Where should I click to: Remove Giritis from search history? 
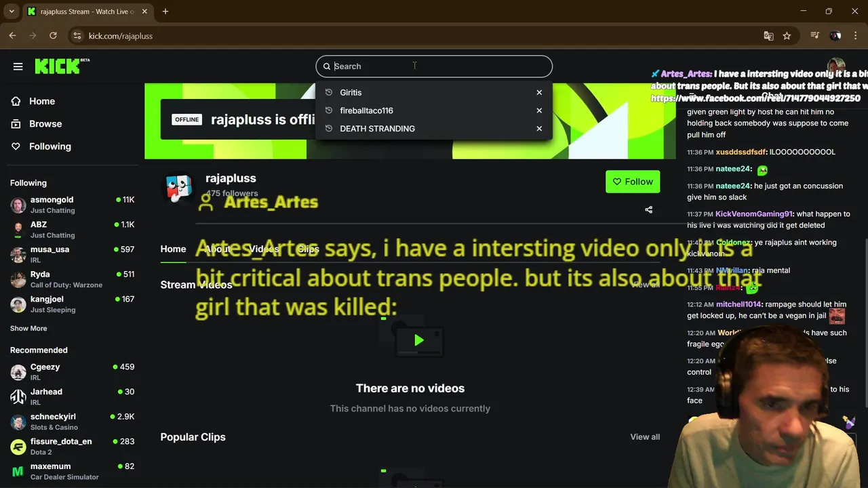539,92
